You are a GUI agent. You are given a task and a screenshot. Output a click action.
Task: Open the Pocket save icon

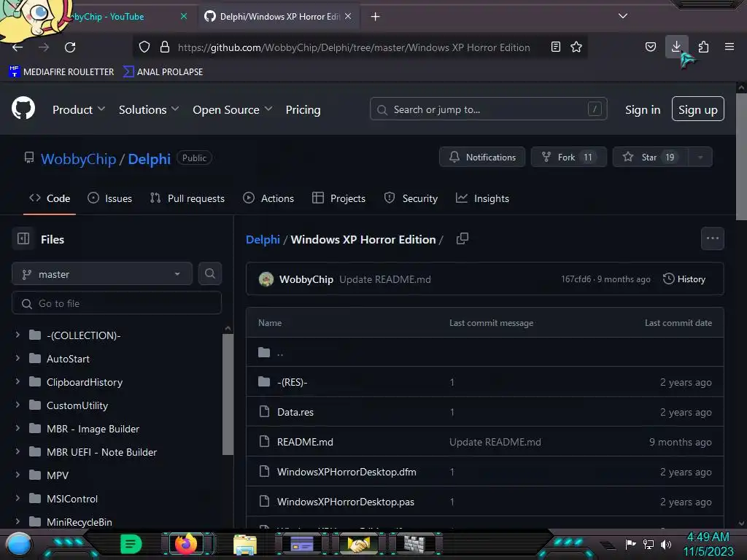(x=650, y=47)
